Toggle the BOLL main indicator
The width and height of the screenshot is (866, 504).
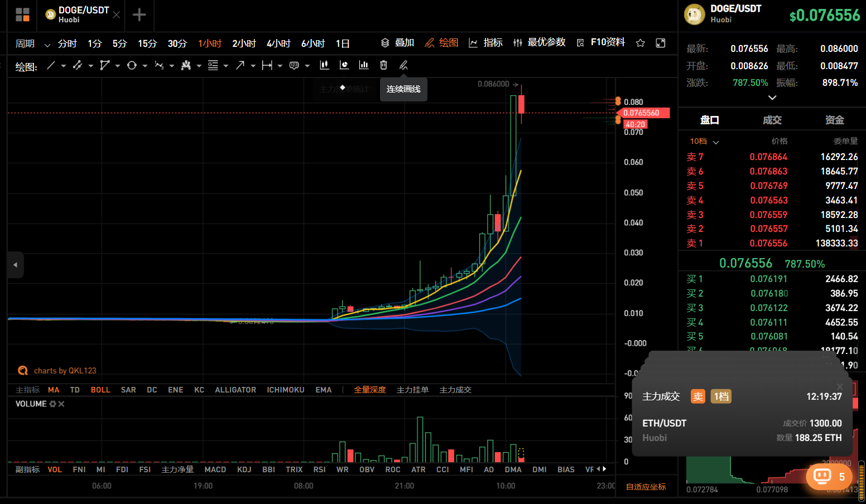pyautogui.click(x=100, y=390)
